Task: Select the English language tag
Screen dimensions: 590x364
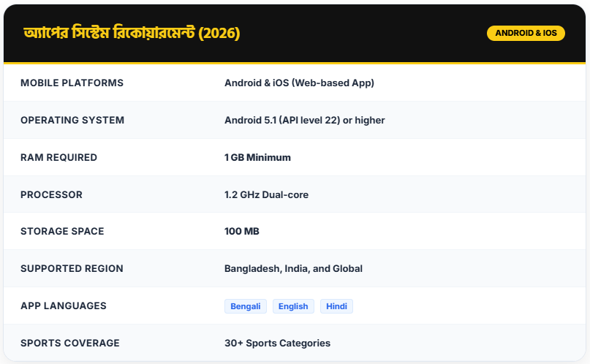Action: click(x=293, y=306)
